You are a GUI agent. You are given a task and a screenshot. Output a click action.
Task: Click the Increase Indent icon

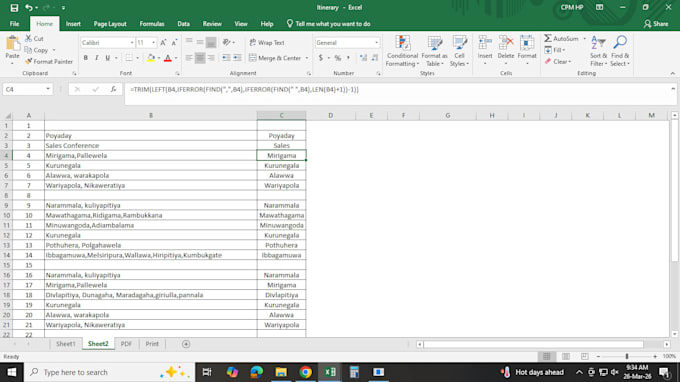tap(237, 58)
